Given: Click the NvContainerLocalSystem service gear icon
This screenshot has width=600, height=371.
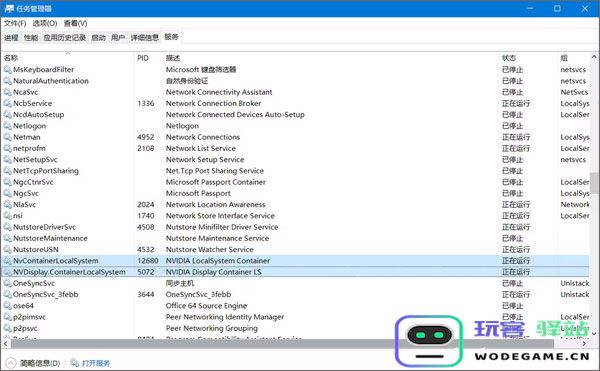Looking at the screenshot, I should pos(7,261).
